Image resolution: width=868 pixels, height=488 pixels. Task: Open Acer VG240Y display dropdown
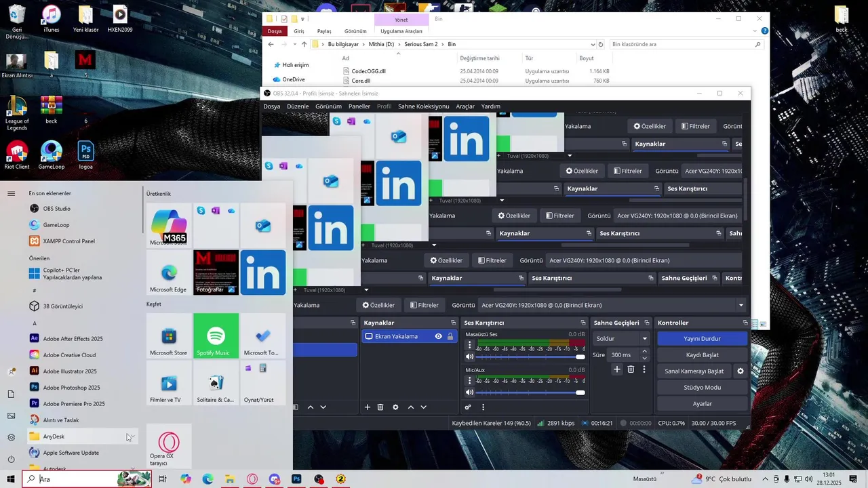(x=612, y=305)
